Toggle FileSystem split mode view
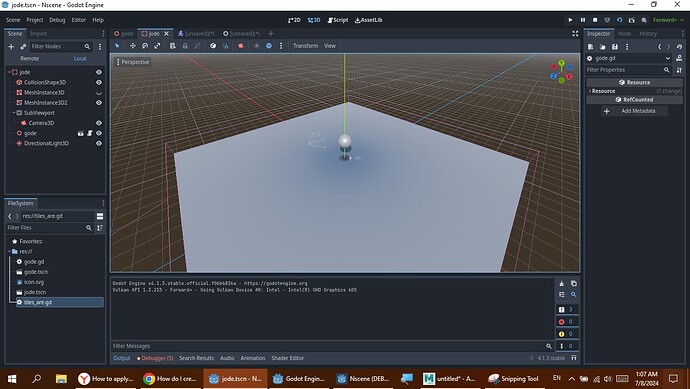Viewport: 690px width, 389px height. tap(100, 216)
